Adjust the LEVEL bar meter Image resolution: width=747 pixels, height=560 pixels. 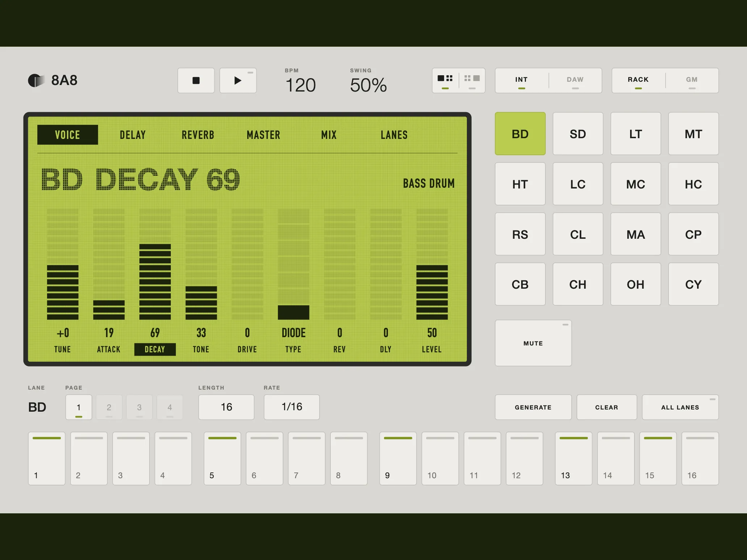pyautogui.click(x=432, y=264)
